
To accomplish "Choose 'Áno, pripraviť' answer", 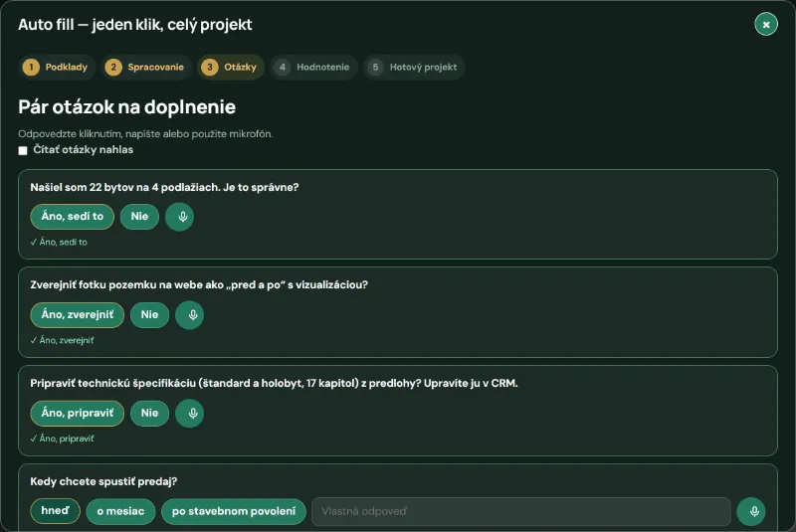I will pos(78,414).
